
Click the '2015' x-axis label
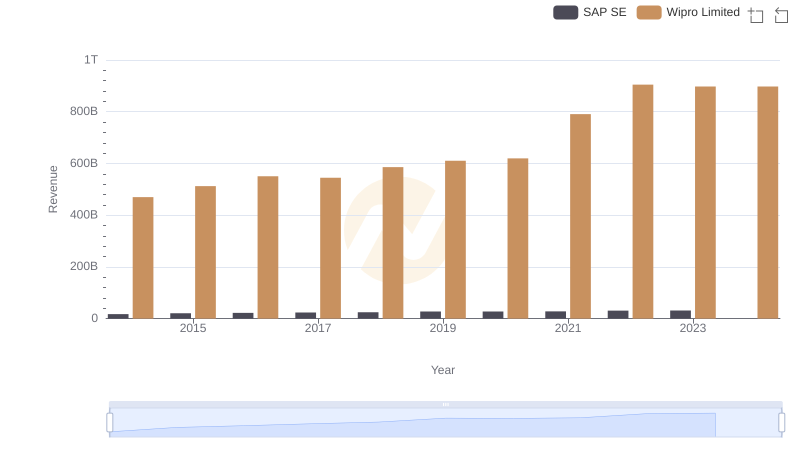pyautogui.click(x=193, y=328)
